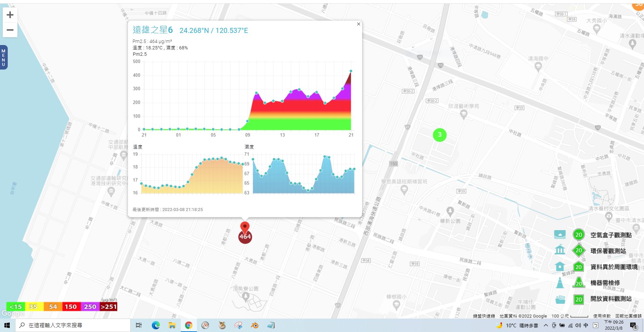
Task: Open the Snipping Tool taskbar icon
Action: click(239, 325)
